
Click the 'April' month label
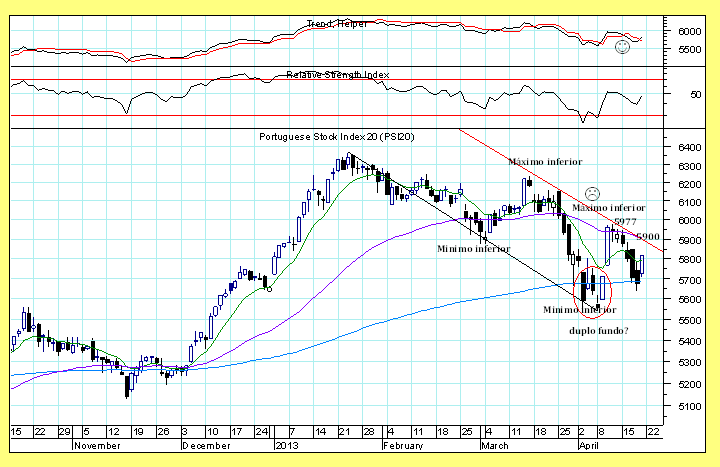589,446
